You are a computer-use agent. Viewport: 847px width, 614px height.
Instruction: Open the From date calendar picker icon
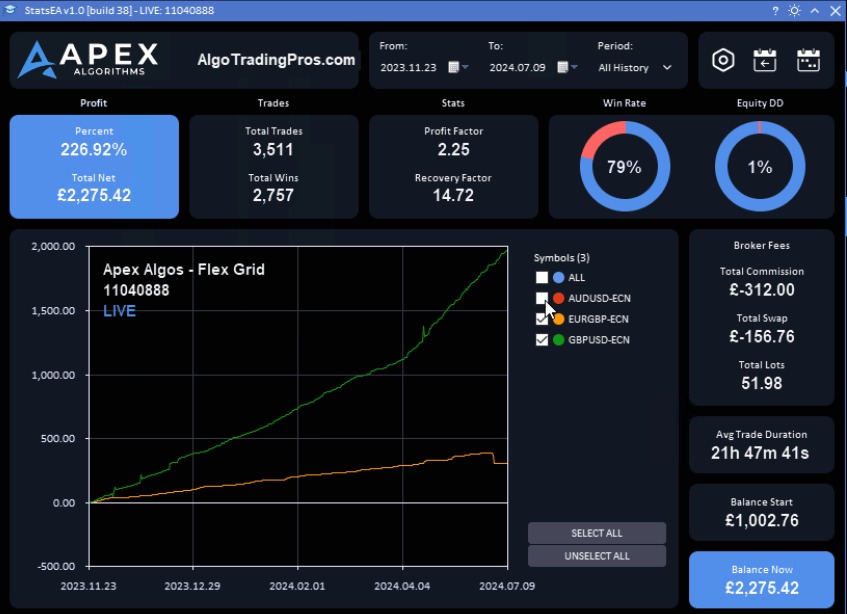tap(454, 67)
